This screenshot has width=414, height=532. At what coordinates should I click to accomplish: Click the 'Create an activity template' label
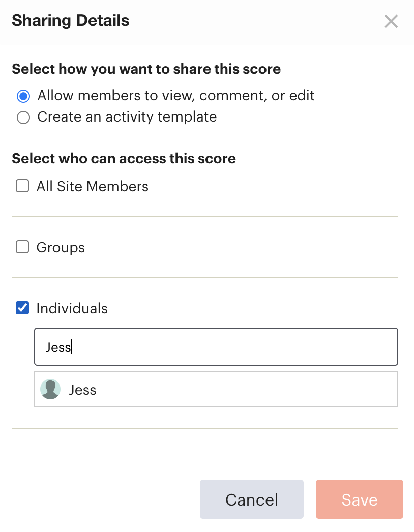tap(127, 117)
